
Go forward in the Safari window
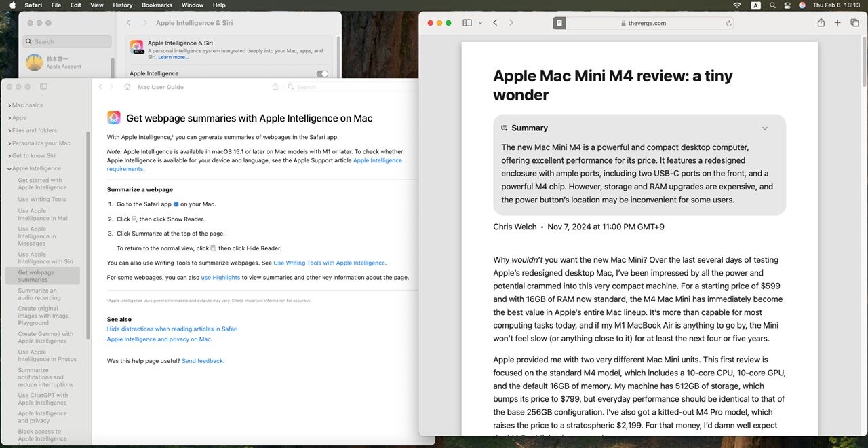coord(511,23)
